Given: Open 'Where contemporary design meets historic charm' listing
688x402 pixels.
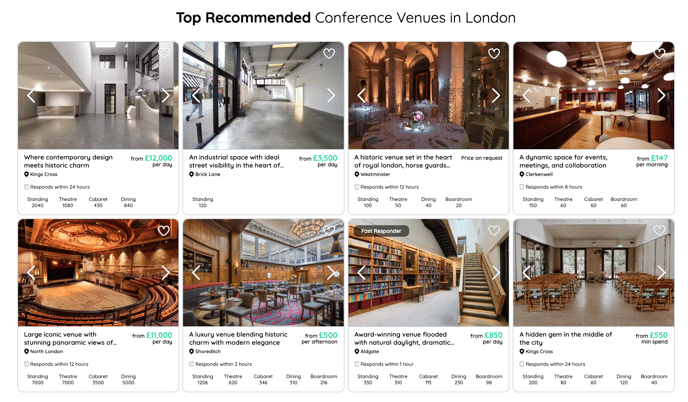Looking at the screenshot, I should click(68, 161).
